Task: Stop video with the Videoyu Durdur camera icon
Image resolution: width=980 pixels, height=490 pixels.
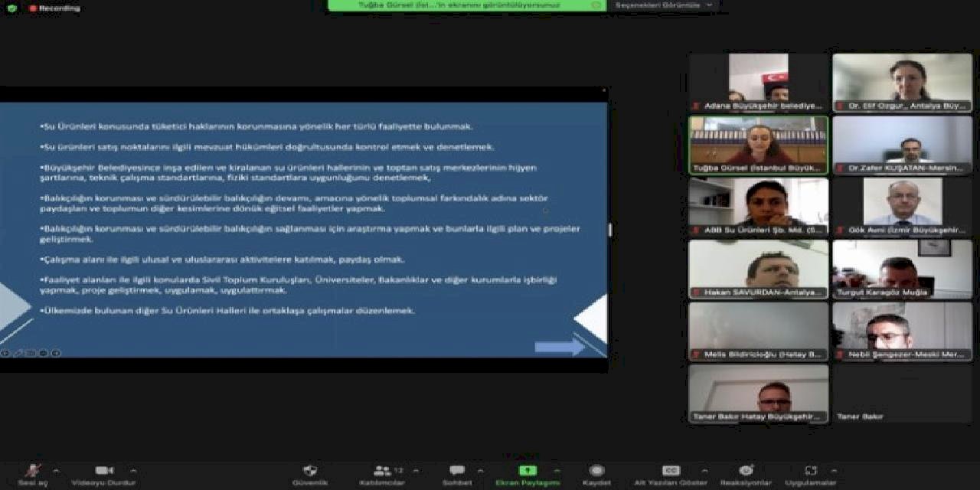Action: click(x=104, y=471)
